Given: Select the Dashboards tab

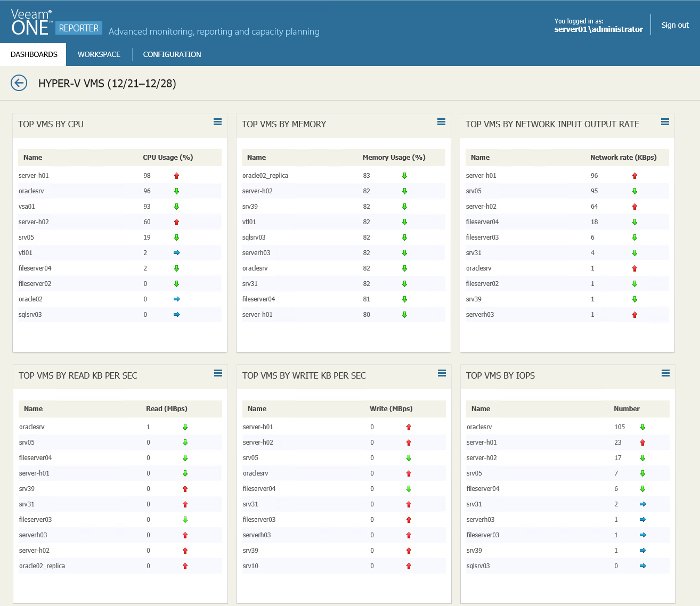Looking at the screenshot, I should (x=34, y=54).
